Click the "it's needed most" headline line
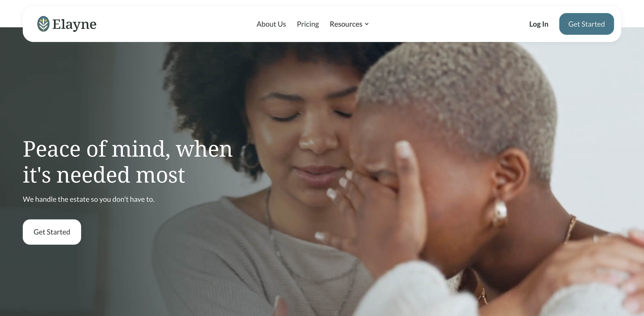Screen dimensions: 644x316 click(104, 175)
